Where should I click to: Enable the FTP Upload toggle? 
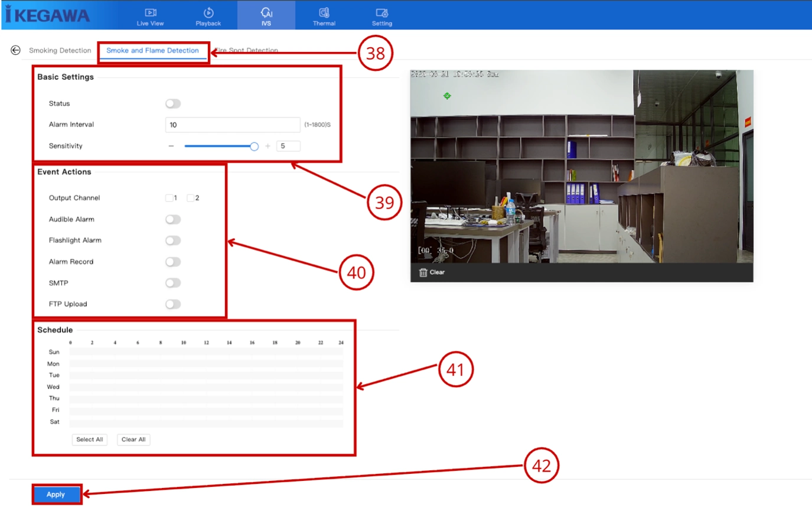pos(173,304)
